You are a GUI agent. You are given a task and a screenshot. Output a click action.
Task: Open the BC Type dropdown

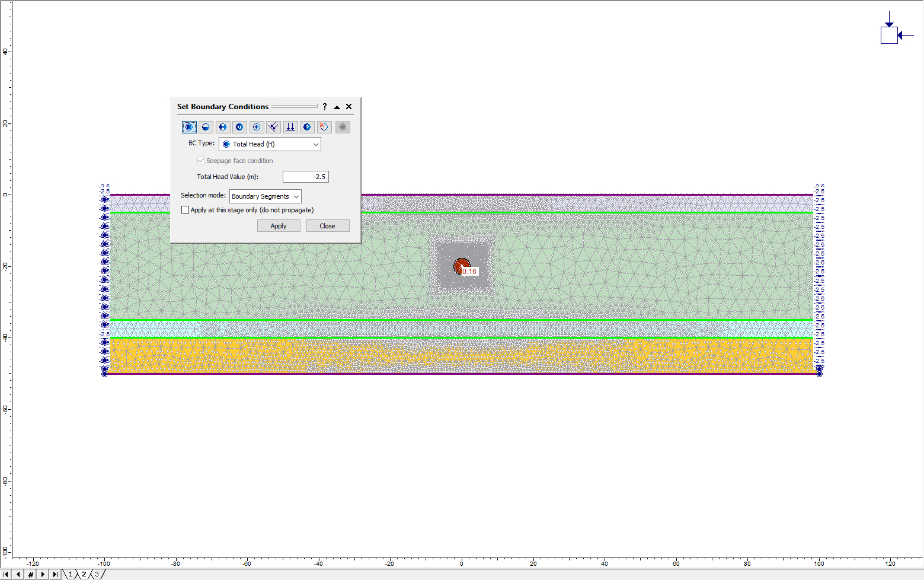click(x=315, y=144)
